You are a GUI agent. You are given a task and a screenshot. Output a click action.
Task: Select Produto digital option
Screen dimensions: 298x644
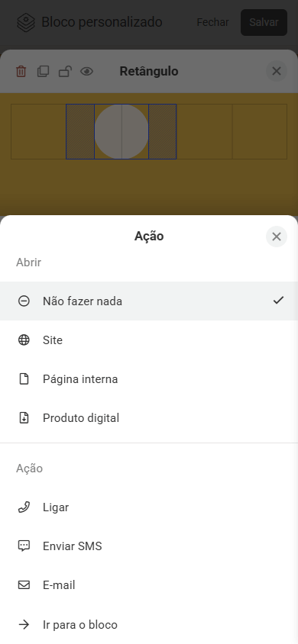pyautogui.click(x=149, y=417)
